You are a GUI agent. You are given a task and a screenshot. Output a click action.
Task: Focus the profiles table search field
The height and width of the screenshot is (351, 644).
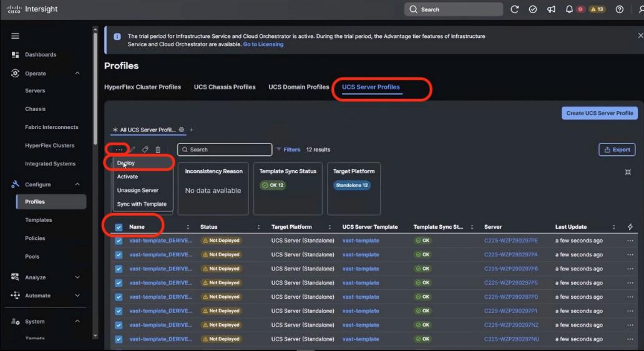(x=225, y=150)
